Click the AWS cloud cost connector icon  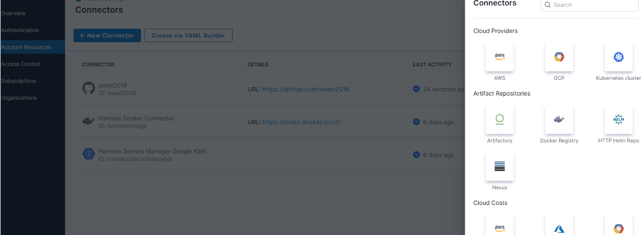click(x=499, y=227)
